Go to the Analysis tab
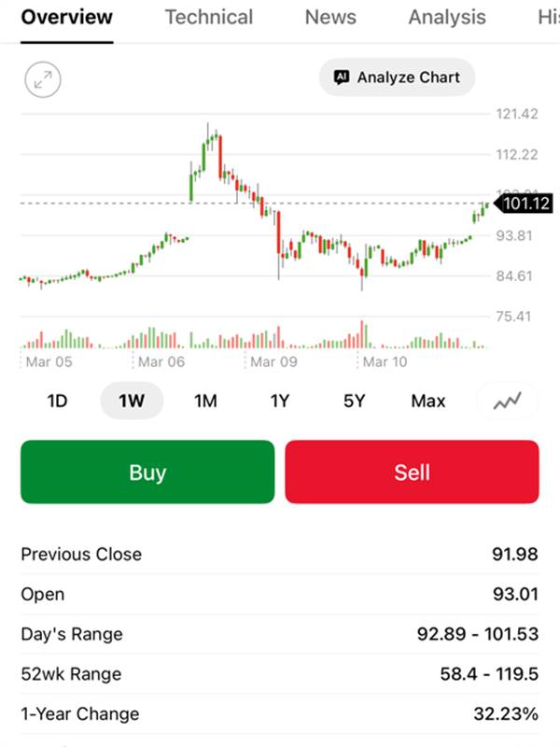Image resolution: width=560 pixels, height=747 pixels. (447, 17)
